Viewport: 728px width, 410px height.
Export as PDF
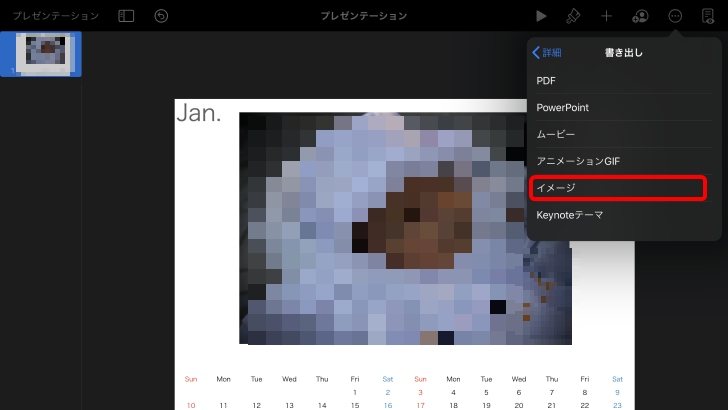click(624, 81)
